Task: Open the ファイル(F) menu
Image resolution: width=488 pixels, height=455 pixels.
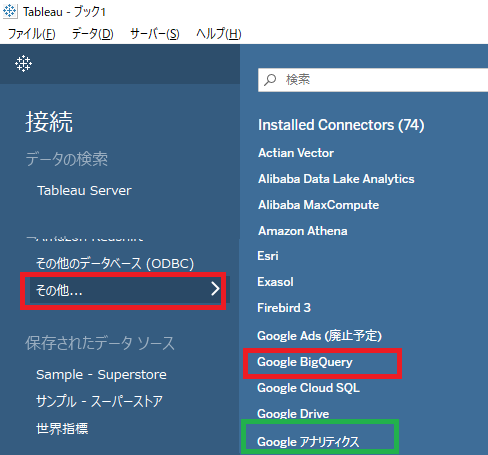Action: [32, 34]
